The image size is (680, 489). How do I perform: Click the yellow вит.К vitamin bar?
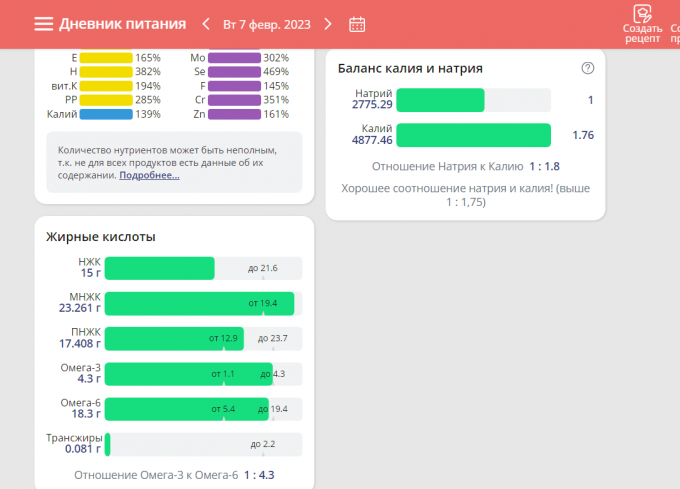pos(106,86)
